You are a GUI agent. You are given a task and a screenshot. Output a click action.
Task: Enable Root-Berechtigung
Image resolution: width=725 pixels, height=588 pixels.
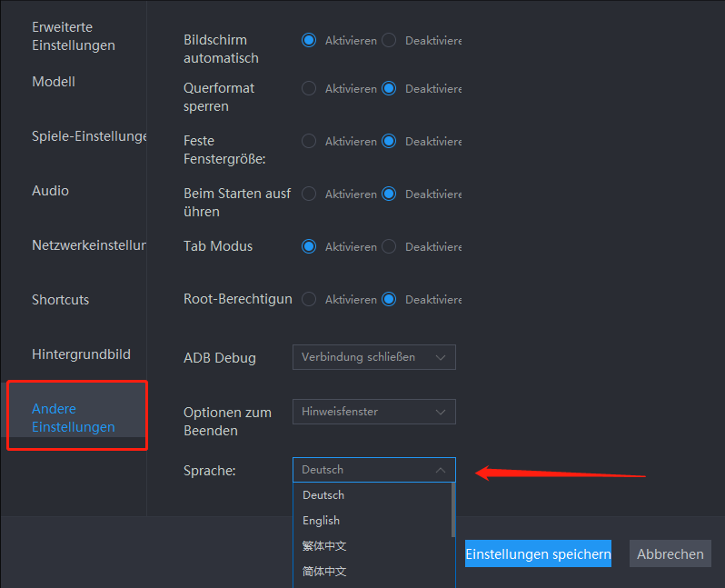click(309, 299)
